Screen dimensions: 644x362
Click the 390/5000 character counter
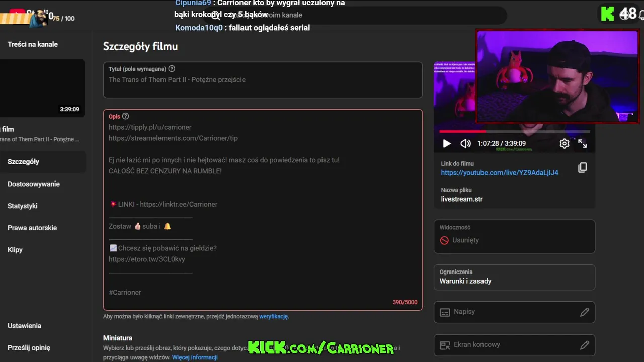pyautogui.click(x=405, y=302)
